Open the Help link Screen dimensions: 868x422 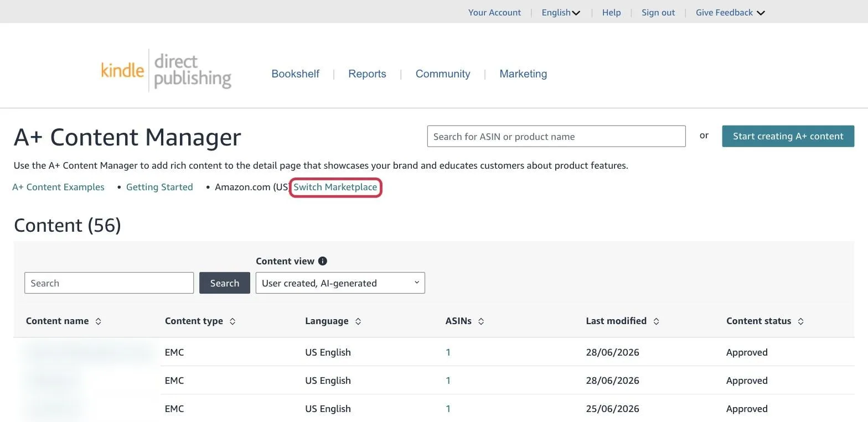[611, 13]
